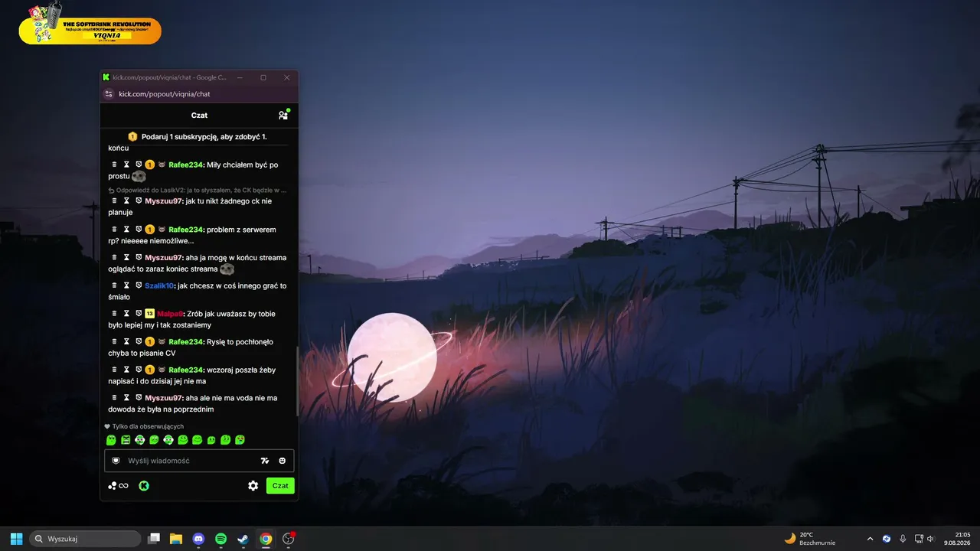Shield icon on 'aha ale nie ma' message
This screenshot has height=551, width=980.
point(139,398)
